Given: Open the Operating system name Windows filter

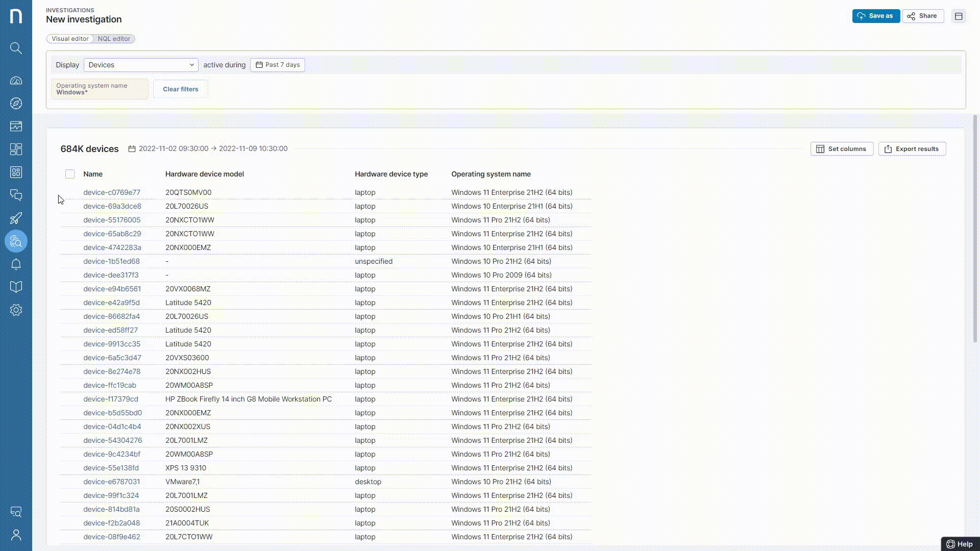Looking at the screenshot, I should tap(99, 89).
